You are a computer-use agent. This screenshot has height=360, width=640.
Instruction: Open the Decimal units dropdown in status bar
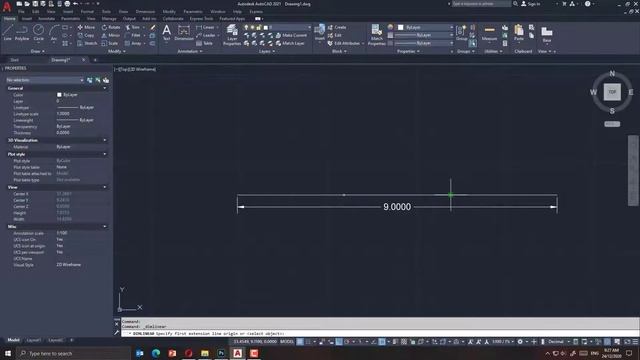click(558, 342)
